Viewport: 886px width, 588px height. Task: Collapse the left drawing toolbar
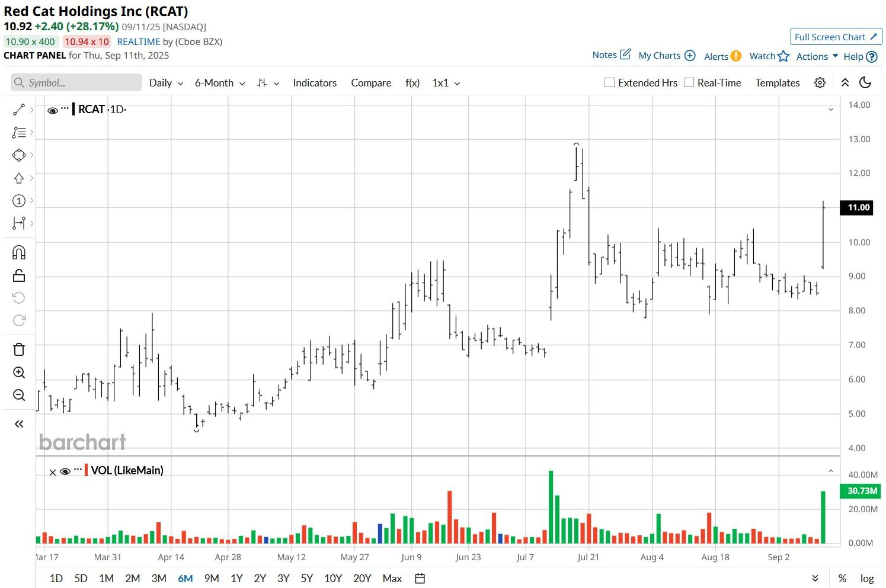(x=19, y=424)
